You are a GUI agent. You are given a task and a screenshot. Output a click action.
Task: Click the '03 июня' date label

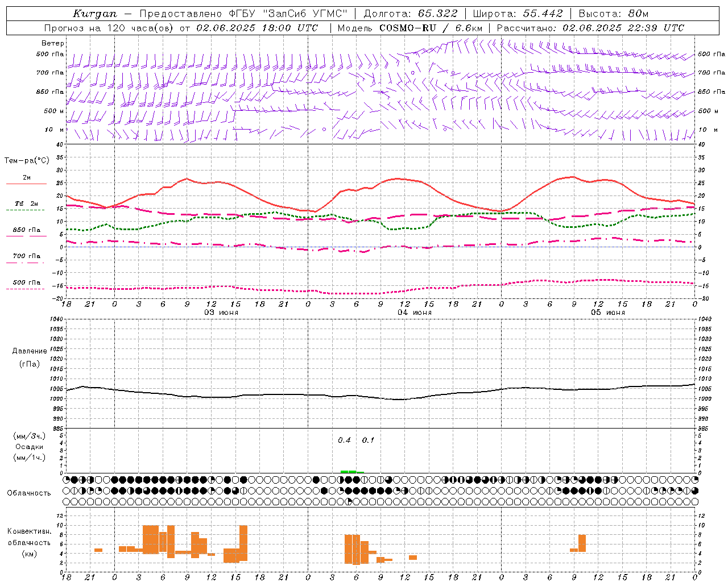(221, 313)
